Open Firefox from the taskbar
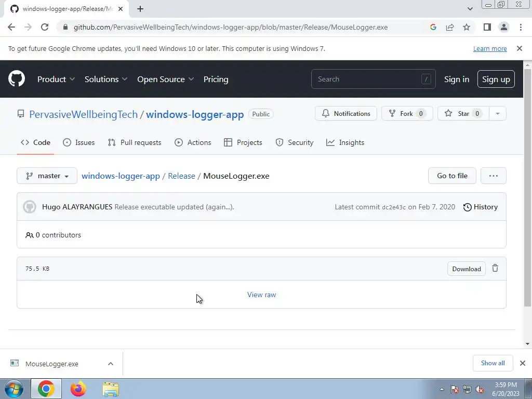The height and width of the screenshot is (399, 532). click(78, 389)
